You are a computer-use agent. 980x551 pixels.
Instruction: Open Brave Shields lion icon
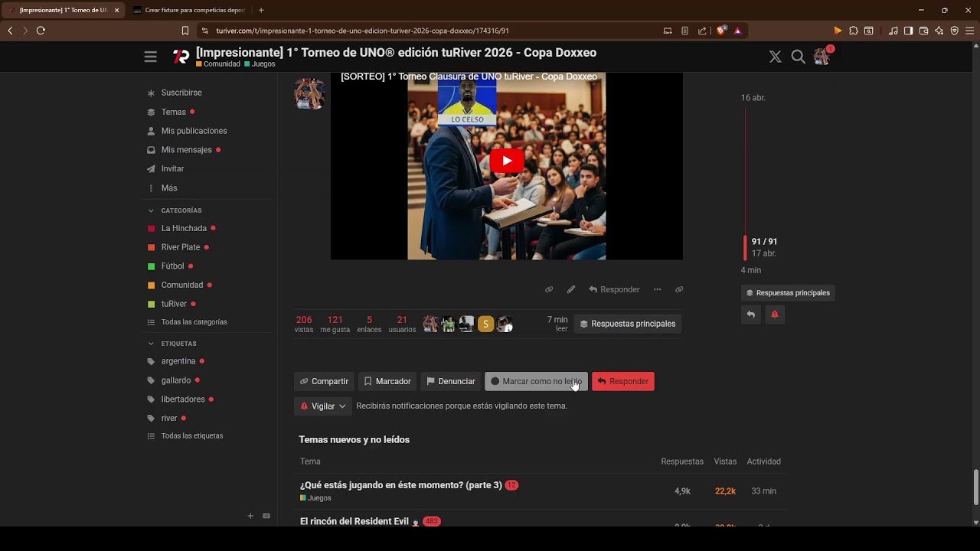721,31
